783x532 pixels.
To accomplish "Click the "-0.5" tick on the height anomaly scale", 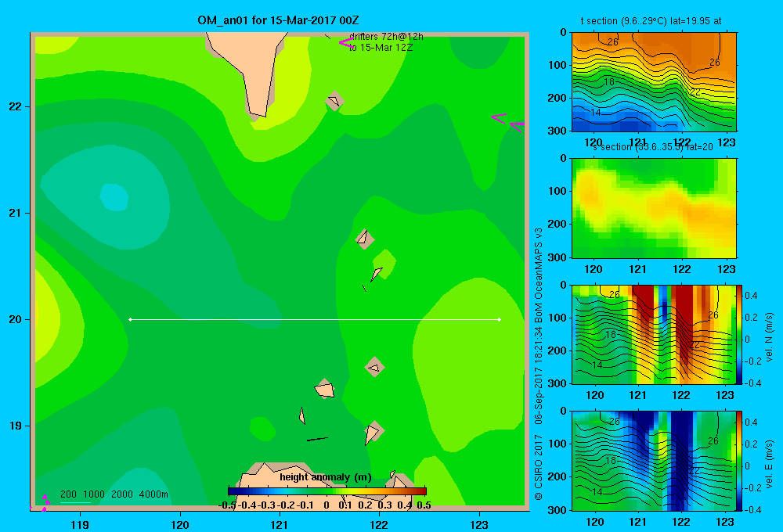I will (x=227, y=505).
